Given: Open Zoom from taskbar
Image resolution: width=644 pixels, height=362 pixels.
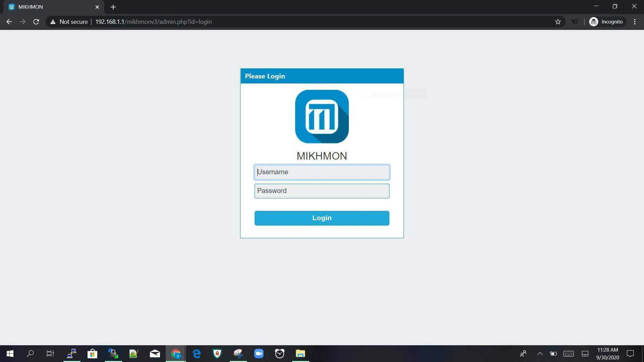Looking at the screenshot, I should tap(259, 354).
